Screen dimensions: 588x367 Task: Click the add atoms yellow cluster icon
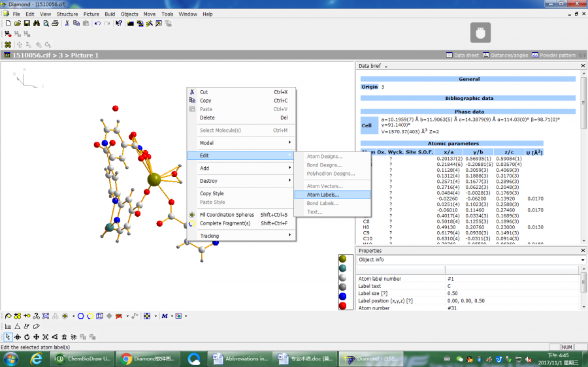tap(18, 316)
